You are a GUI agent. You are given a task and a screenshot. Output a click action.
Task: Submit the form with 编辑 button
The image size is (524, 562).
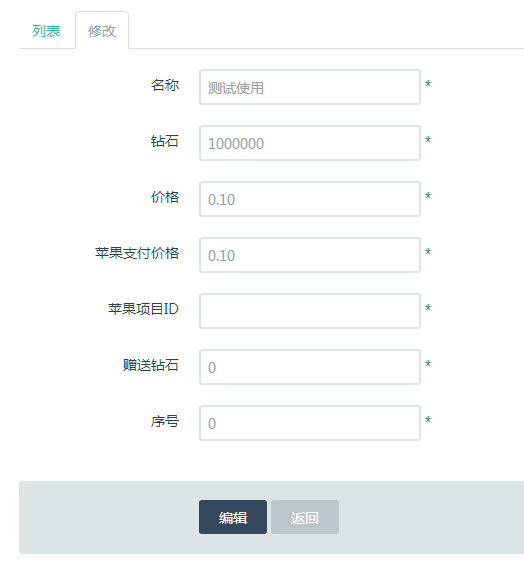tap(233, 517)
